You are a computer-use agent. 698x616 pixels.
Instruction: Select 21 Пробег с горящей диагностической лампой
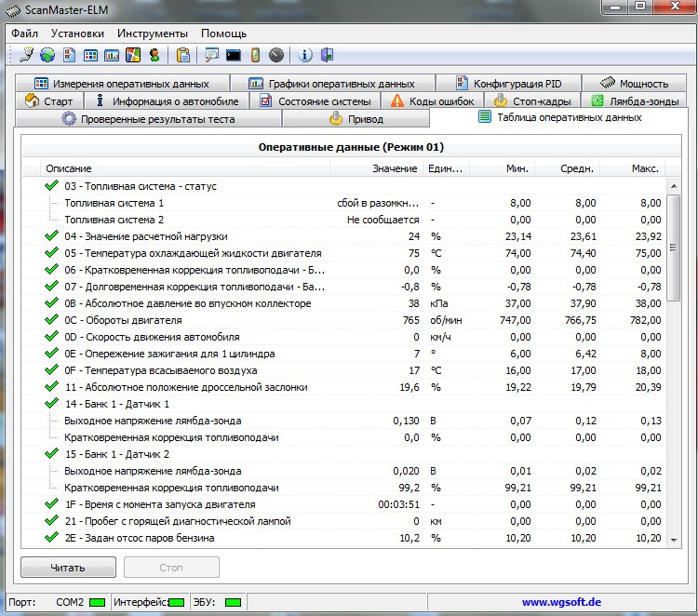pos(345,521)
